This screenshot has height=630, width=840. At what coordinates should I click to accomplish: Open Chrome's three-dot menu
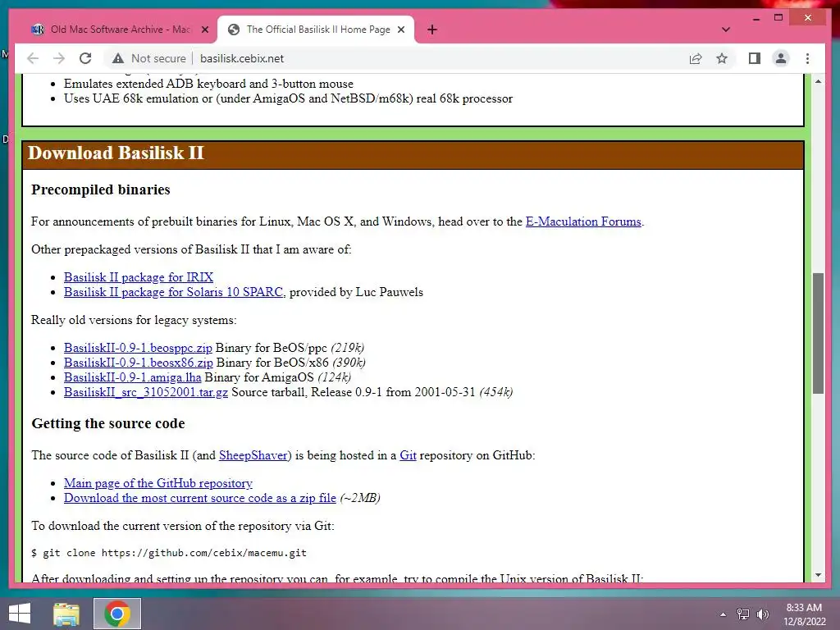[x=807, y=58]
